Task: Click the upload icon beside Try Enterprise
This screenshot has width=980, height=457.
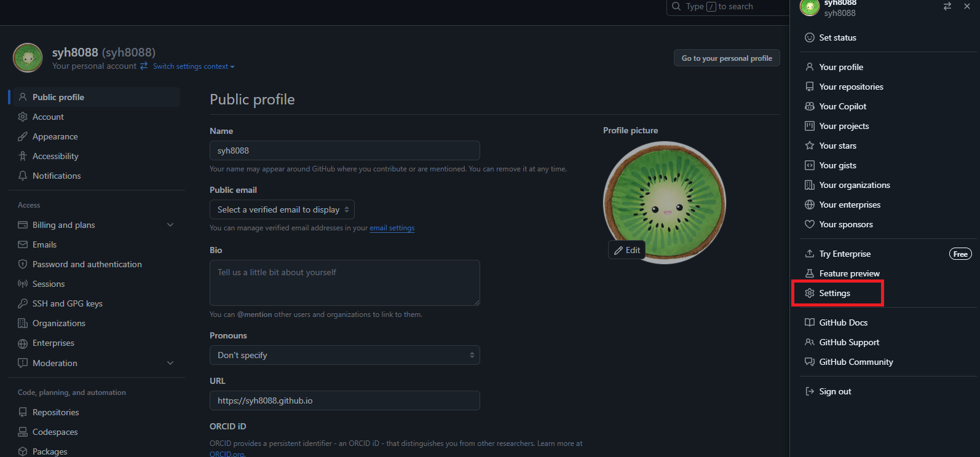Action: click(x=810, y=254)
